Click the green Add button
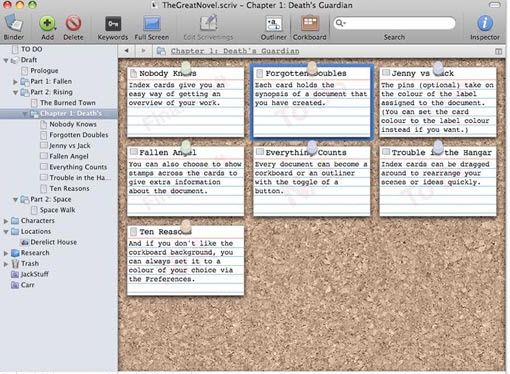The image size is (510, 374). [x=47, y=23]
